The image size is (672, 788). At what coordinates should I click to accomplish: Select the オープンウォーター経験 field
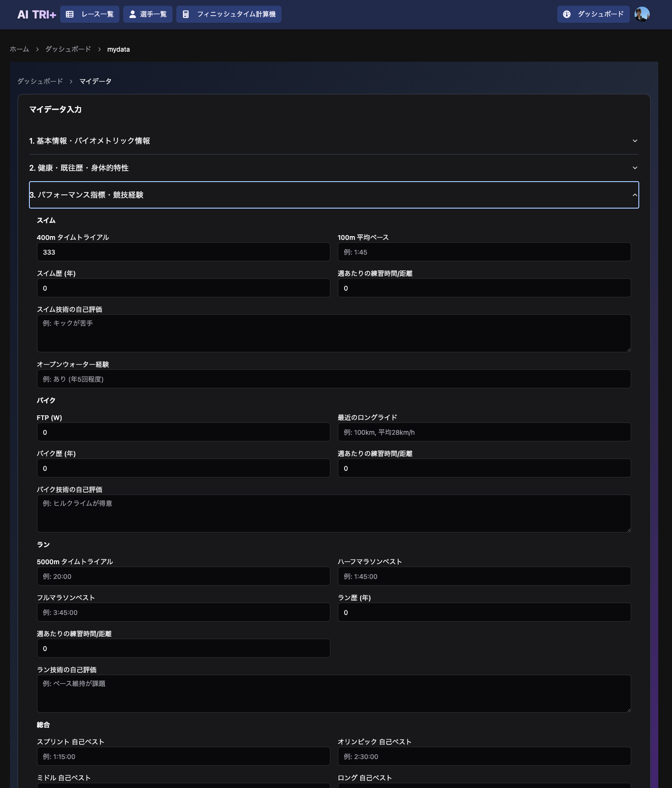coord(334,379)
